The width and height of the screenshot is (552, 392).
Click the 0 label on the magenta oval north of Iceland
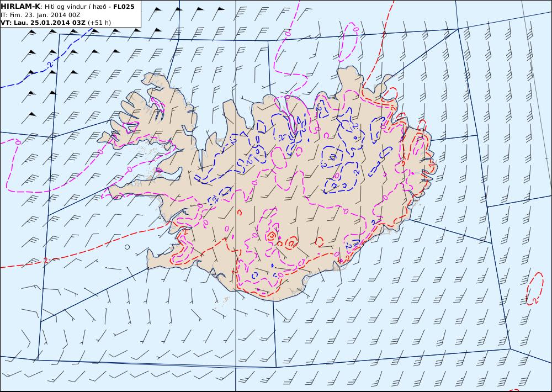(355, 29)
